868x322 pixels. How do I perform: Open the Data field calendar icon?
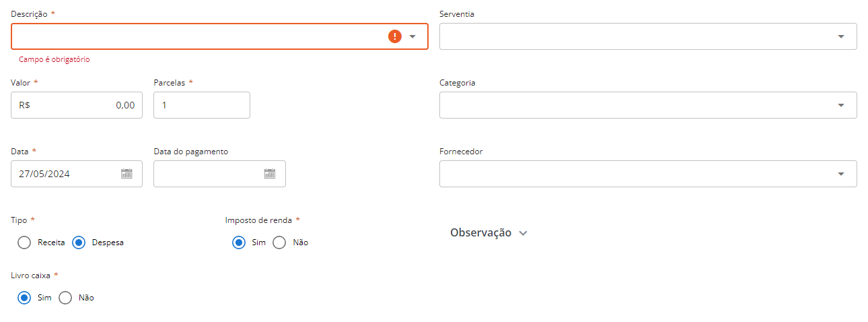(x=126, y=174)
